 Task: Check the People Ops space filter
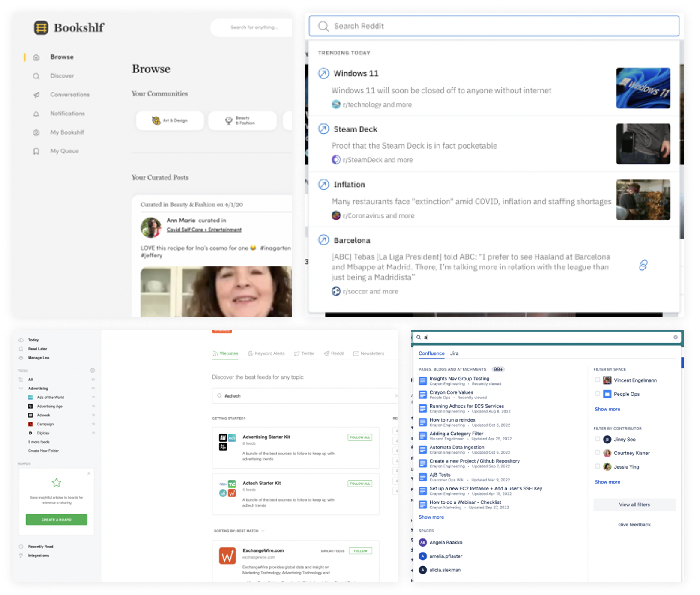(598, 394)
